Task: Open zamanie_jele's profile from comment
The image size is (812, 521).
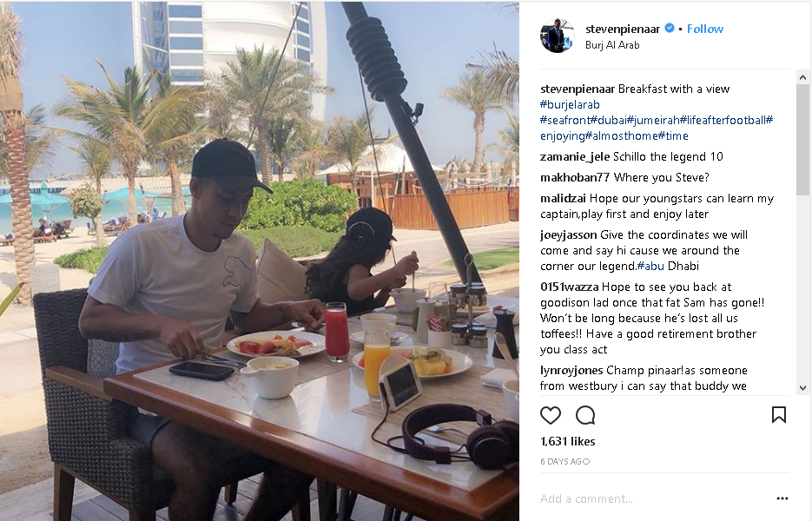Action: tap(575, 157)
